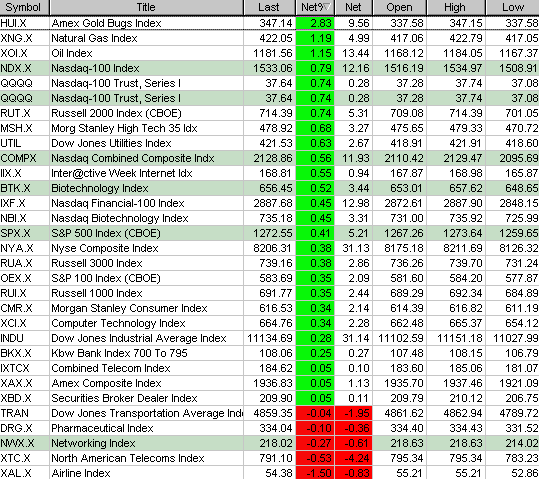Click the red -1.50 Net% cell
Screen dimensions: 539x479
click(x=315, y=473)
